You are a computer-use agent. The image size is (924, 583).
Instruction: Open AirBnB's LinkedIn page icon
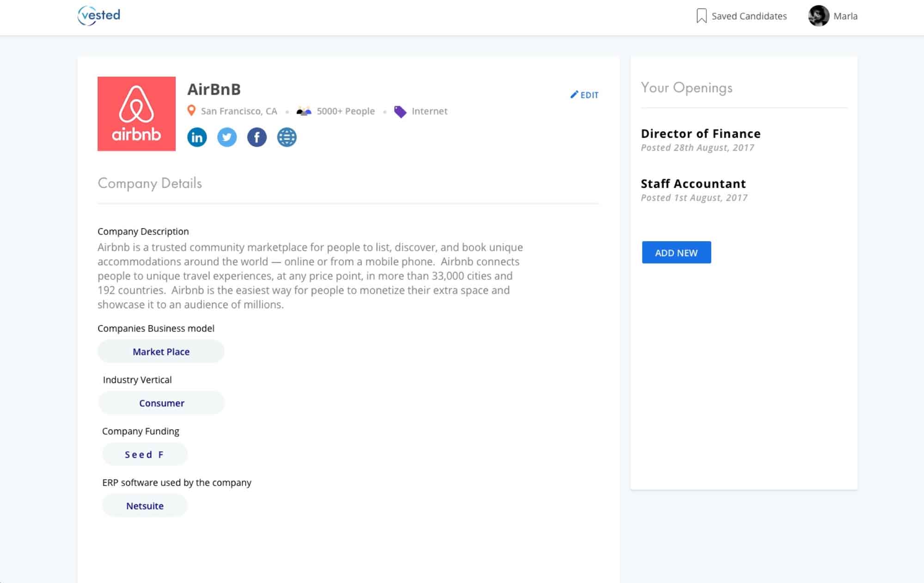[197, 137]
